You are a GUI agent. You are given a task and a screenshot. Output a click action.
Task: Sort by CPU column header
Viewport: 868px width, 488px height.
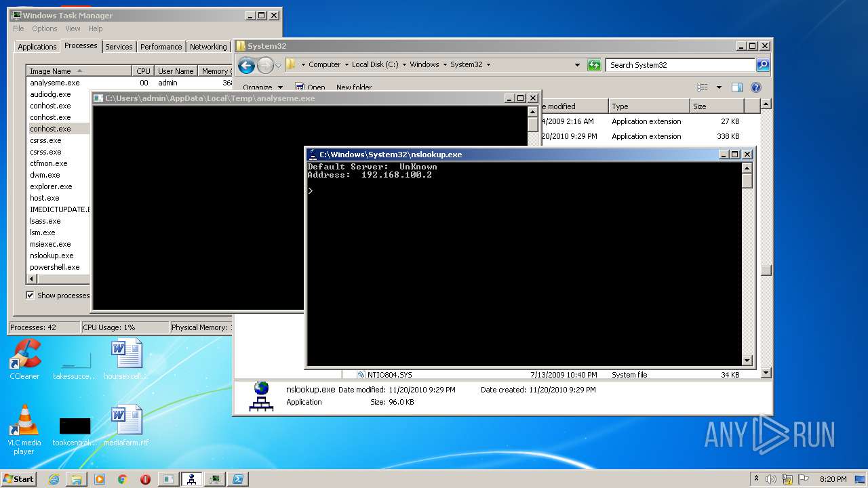click(143, 71)
